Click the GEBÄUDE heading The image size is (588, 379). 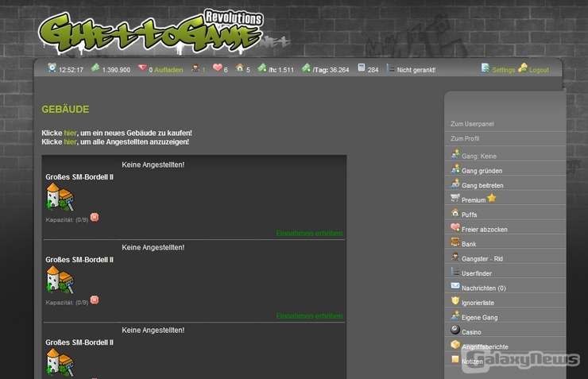pos(65,110)
